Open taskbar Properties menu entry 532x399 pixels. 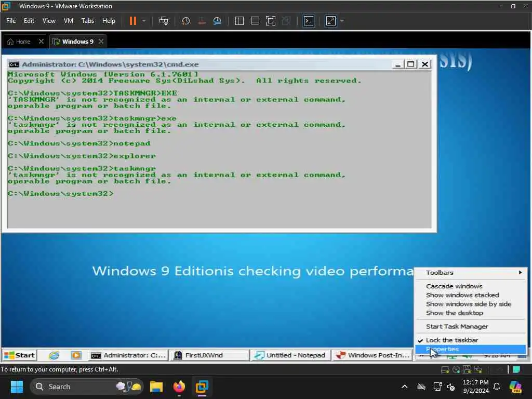click(471, 349)
